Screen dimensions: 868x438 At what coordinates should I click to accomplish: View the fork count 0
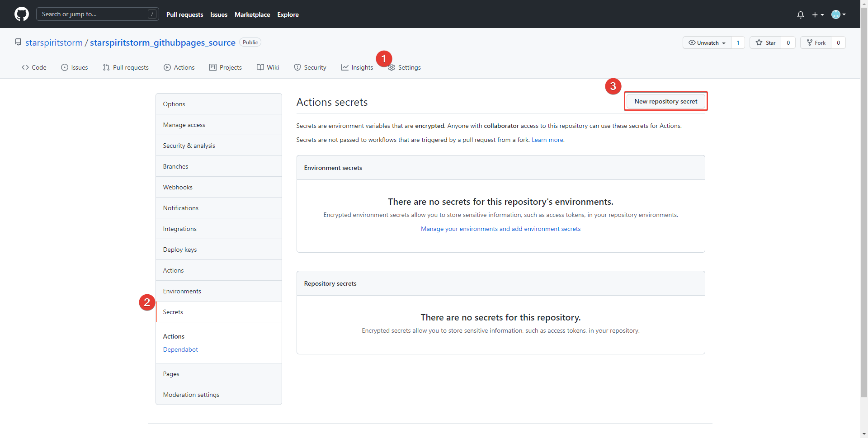click(838, 42)
